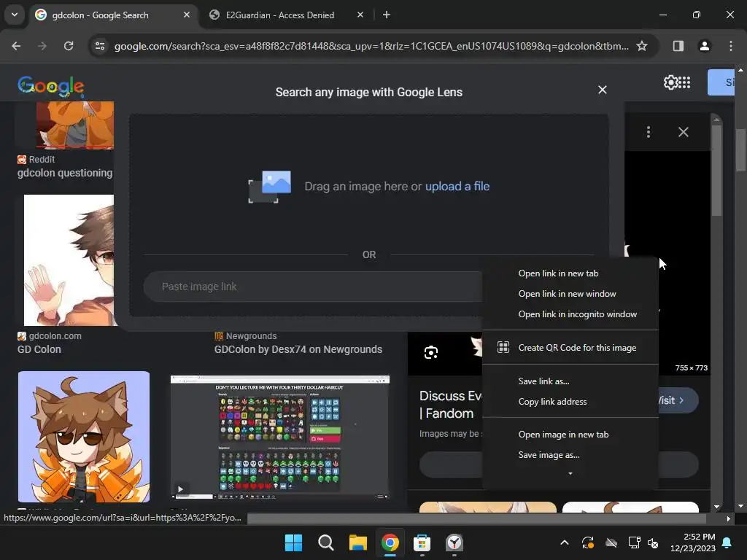Open the notifications bell icon
This screenshot has width=747, height=560.
tap(727, 542)
